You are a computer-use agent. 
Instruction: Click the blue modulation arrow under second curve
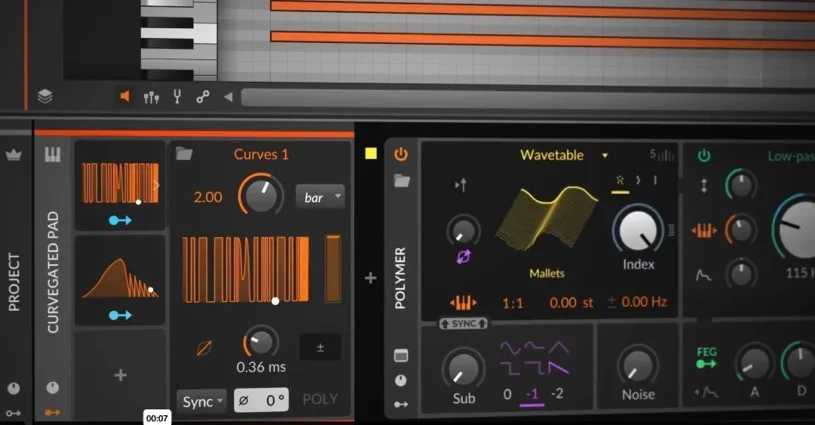click(120, 315)
